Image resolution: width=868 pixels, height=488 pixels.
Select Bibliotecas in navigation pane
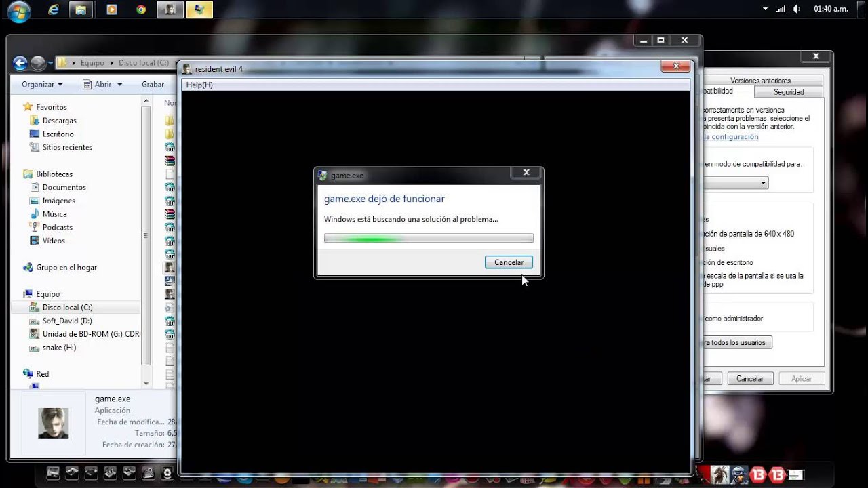(x=54, y=174)
